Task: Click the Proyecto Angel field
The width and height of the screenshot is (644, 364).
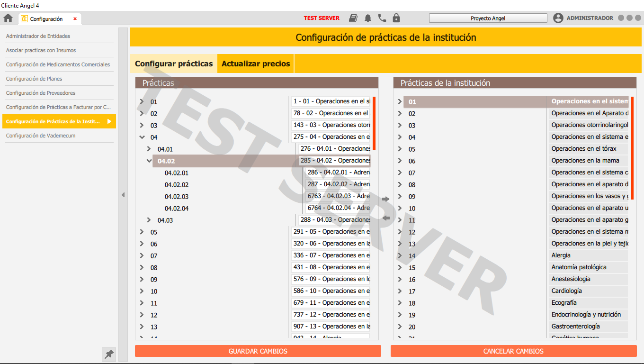Action: [x=488, y=18]
